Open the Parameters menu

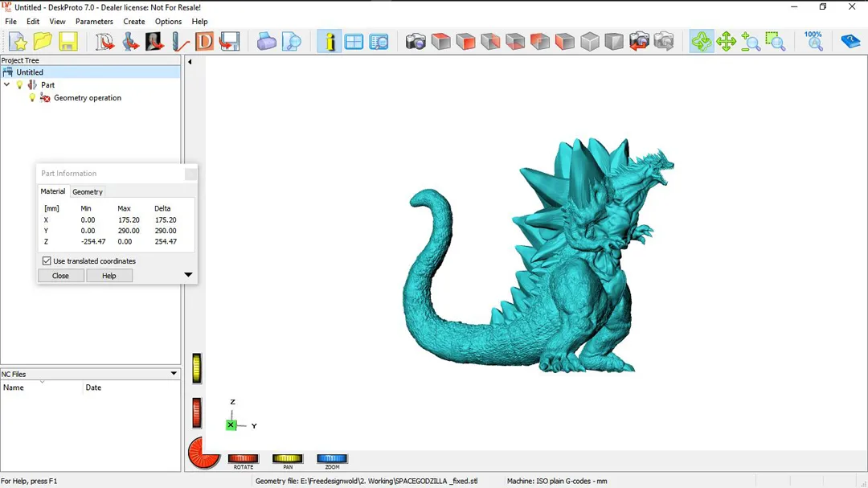[x=94, y=22]
